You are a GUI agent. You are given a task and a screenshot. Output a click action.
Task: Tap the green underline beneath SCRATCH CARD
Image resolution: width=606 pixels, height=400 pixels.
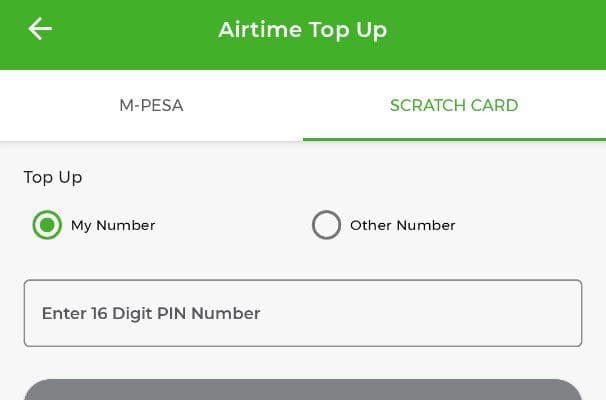(454, 140)
